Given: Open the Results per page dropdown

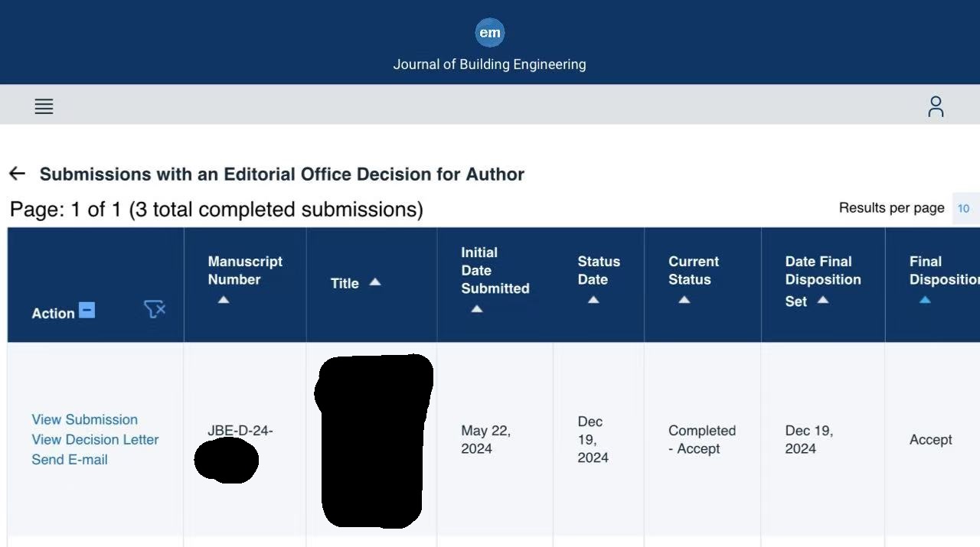Looking at the screenshot, I should [x=964, y=208].
